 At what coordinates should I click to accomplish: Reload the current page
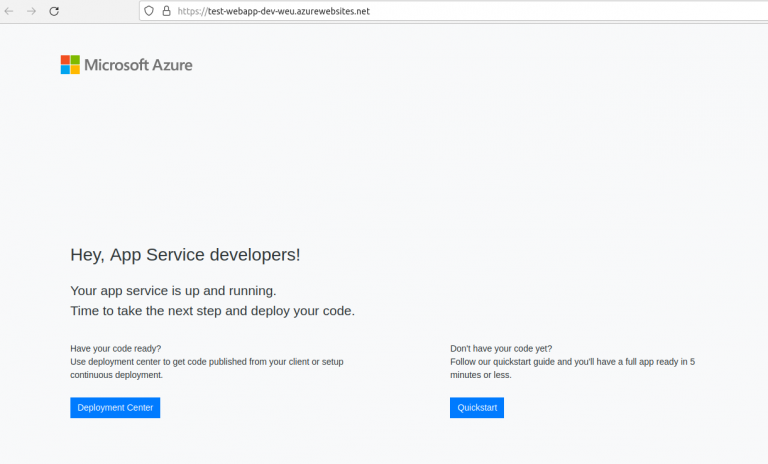click(54, 11)
